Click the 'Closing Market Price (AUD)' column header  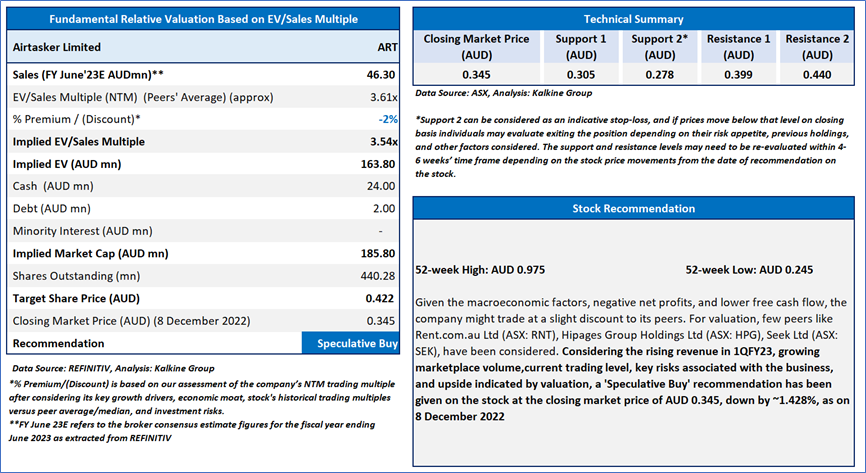click(476, 47)
